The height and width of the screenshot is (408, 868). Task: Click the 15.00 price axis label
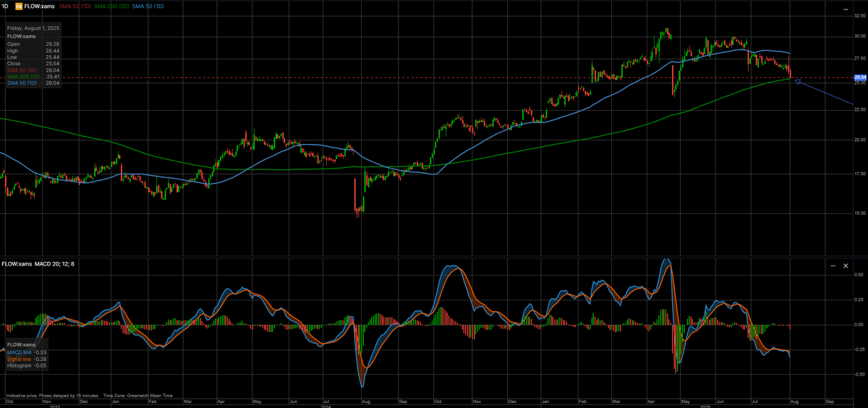point(860,213)
